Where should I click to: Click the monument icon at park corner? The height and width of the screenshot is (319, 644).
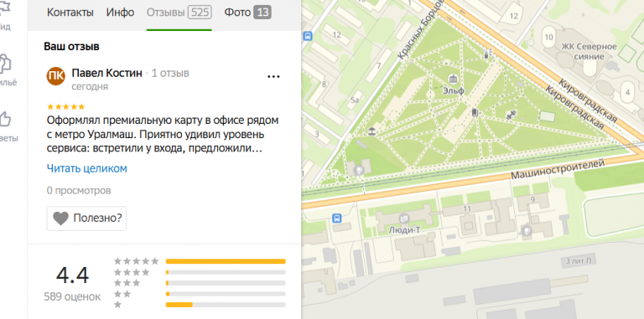[x=360, y=169]
